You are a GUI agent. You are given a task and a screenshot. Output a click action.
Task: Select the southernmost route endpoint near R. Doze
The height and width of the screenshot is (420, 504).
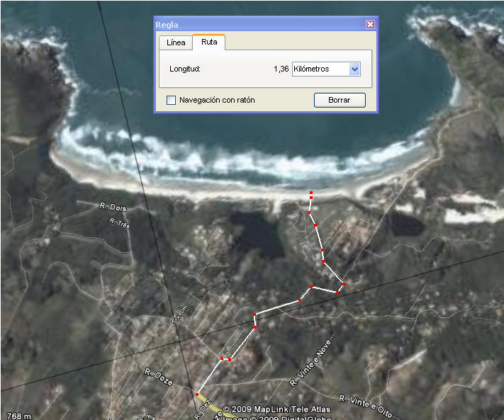tap(196, 394)
